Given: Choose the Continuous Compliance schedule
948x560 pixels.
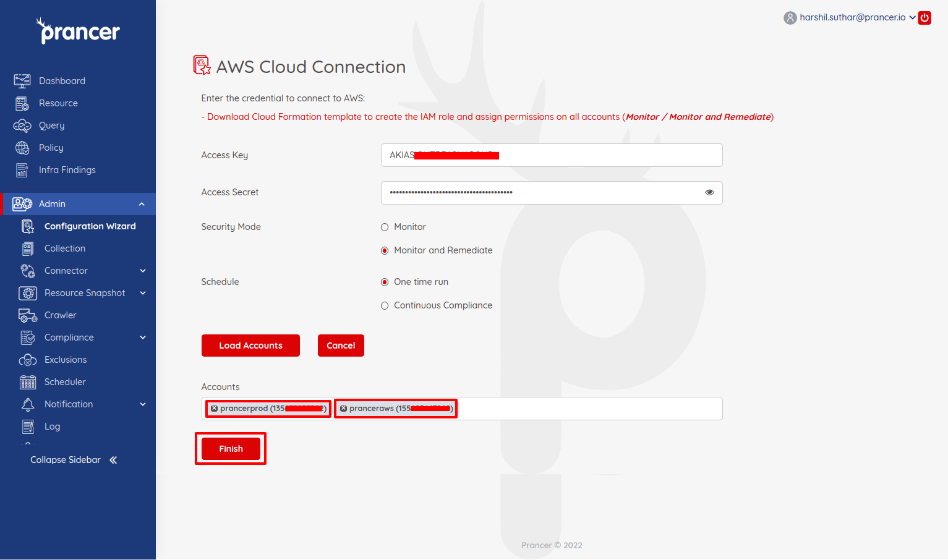Looking at the screenshot, I should (385, 305).
